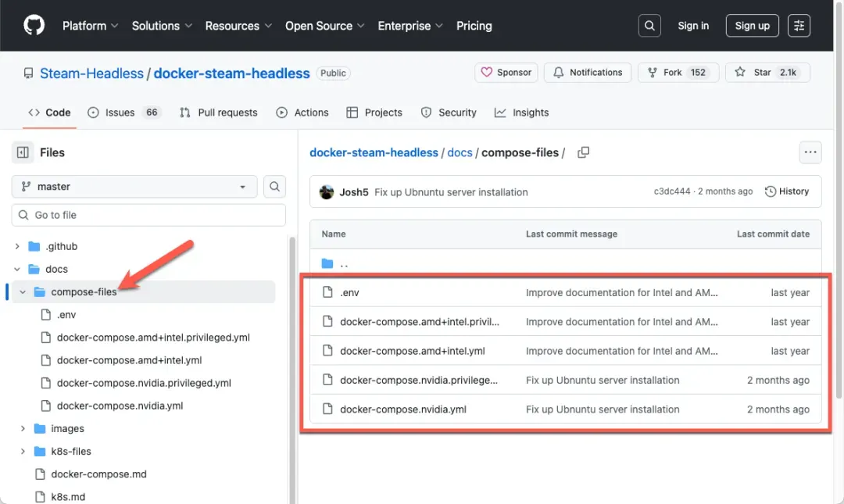The width and height of the screenshot is (844, 504).
Task: Open the search icon in the top bar
Action: pos(649,25)
